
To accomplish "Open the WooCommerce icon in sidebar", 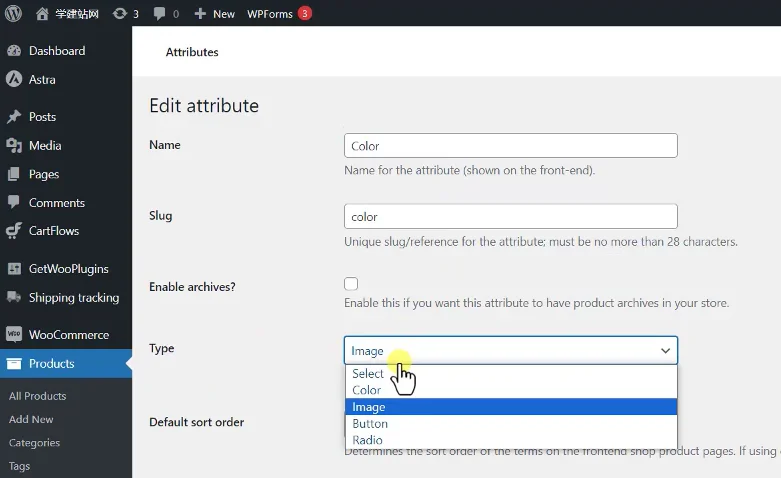I will click(14, 335).
